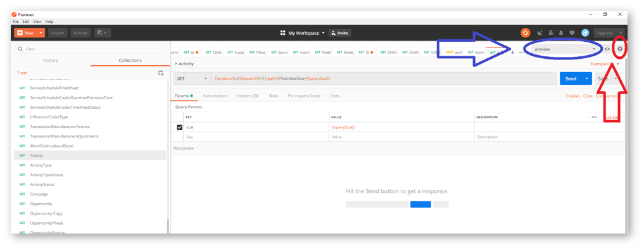Click the heart icon in header
Image resolution: width=644 pixels, height=250 pixels.
click(572, 33)
